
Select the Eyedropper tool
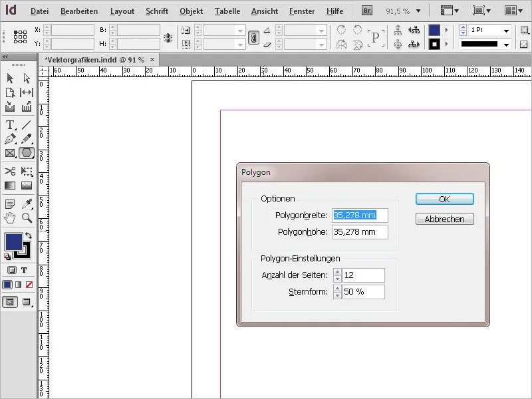click(x=27, y=203)
